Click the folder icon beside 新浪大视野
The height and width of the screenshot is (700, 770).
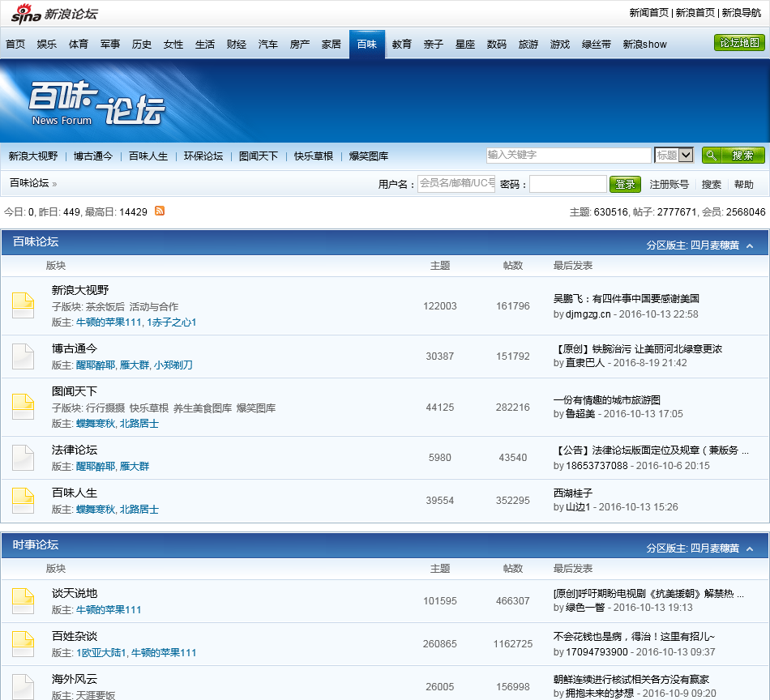click(x=23, y=305)
